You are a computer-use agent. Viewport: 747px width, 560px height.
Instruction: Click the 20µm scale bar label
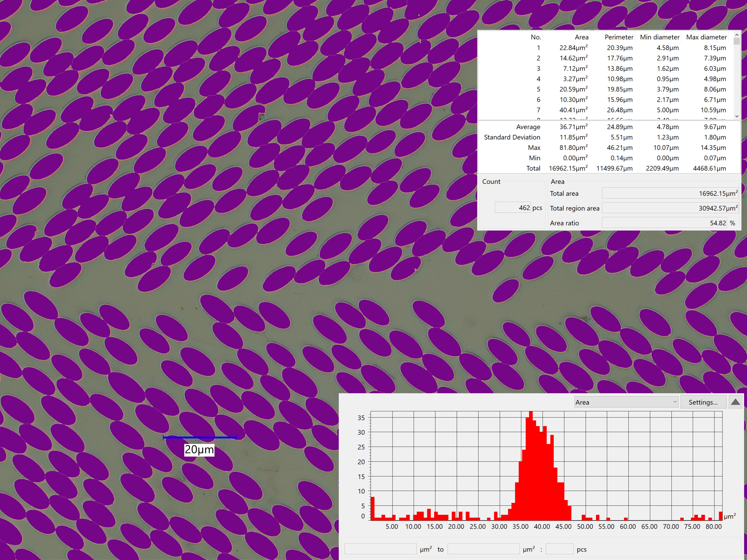coord(199,450)
